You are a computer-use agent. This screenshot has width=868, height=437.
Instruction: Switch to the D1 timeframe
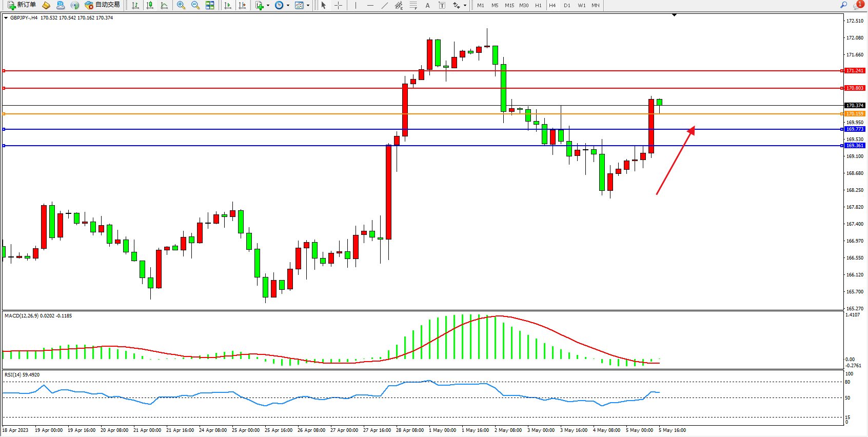pyautogui.click(x=567, y=6)
